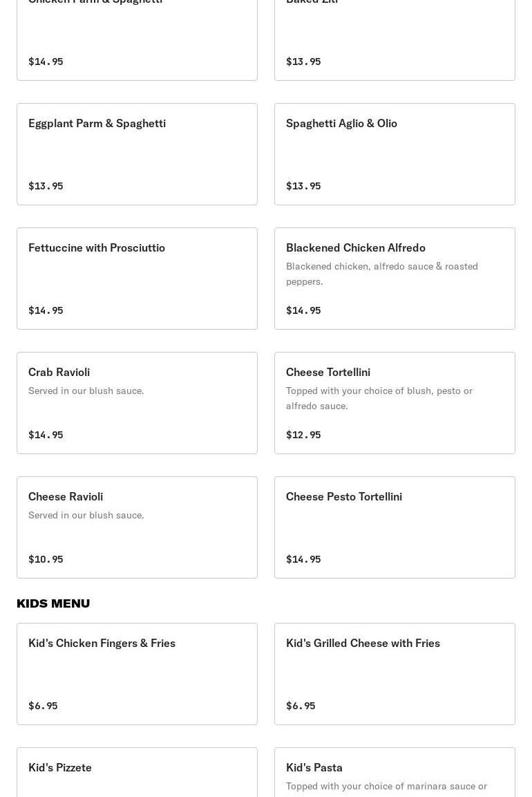Open Kid's Chicken Fingers & Fries
This screenshot has height=797, width=532.
coord(137,674)
